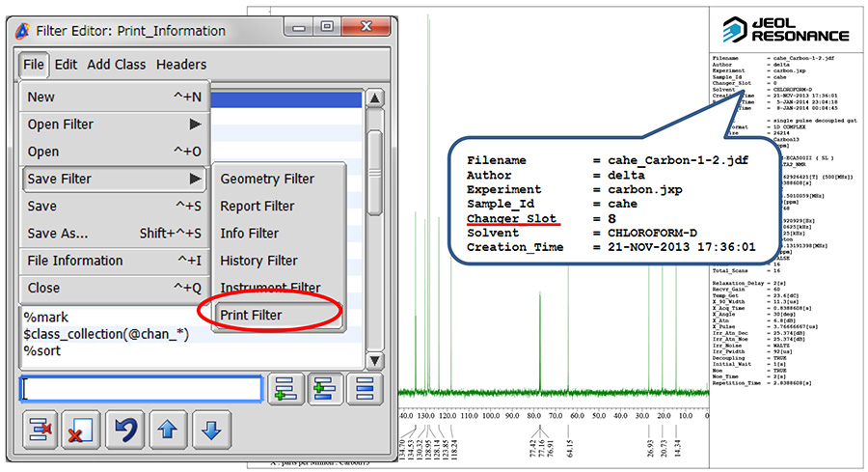Click the JEOL RESONANCE logo on the printout

[x=785, y=30]
